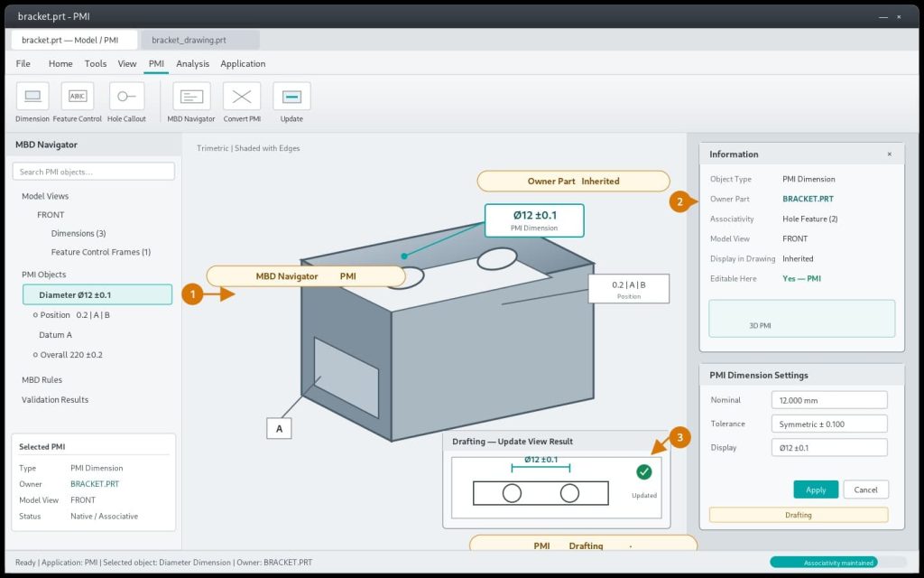Launch the Convert PMI tool

242,96
